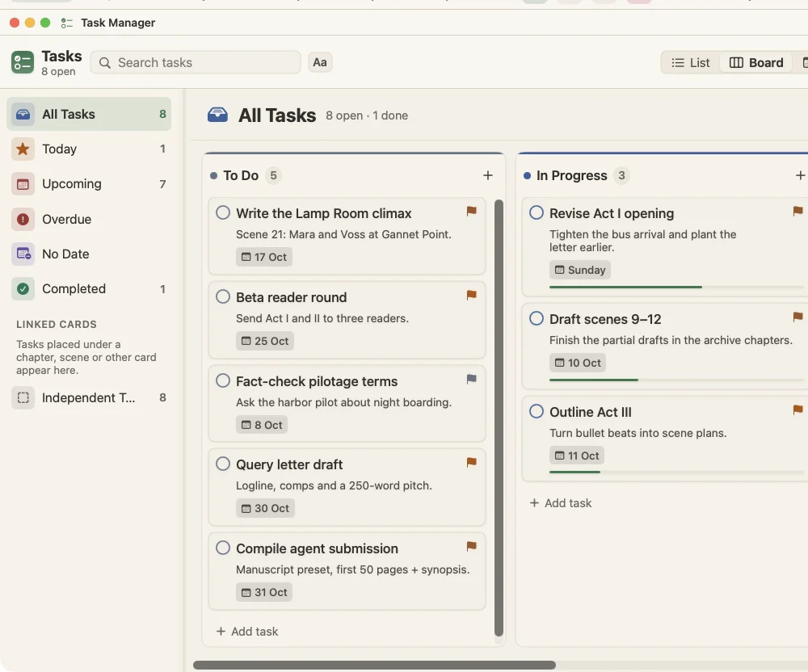This screenshot has width=808, height=672.
Task: Open the No Date filter
Action: point(89,254)
